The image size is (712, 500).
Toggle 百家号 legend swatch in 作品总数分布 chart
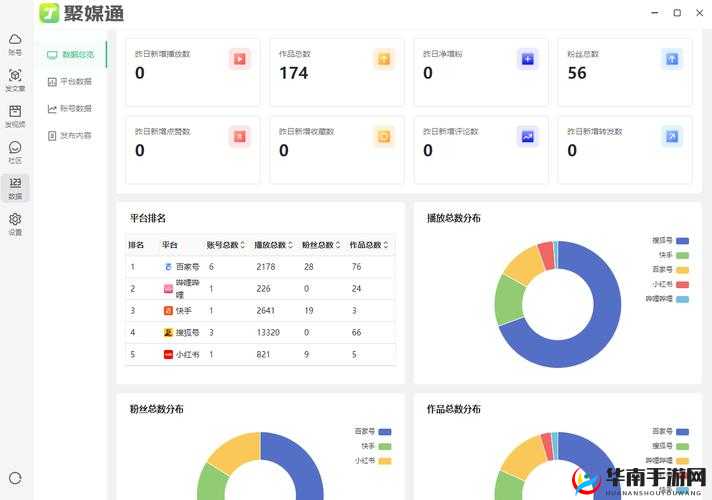coord(682,432)
